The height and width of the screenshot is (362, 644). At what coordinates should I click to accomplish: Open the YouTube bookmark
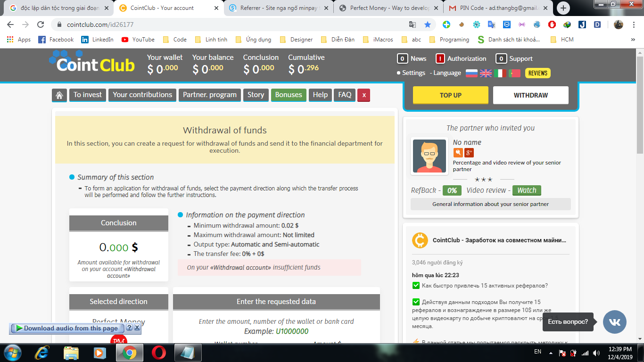click(x=138, y=40)
